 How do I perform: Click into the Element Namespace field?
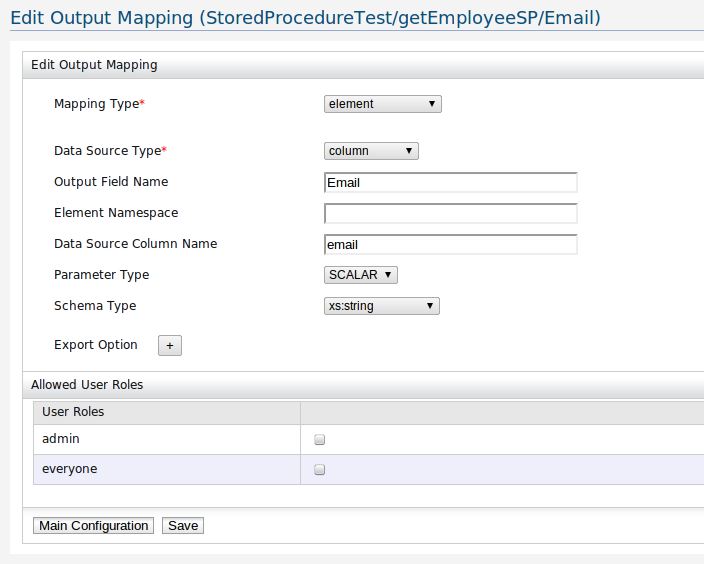click(x=450, y=213)
